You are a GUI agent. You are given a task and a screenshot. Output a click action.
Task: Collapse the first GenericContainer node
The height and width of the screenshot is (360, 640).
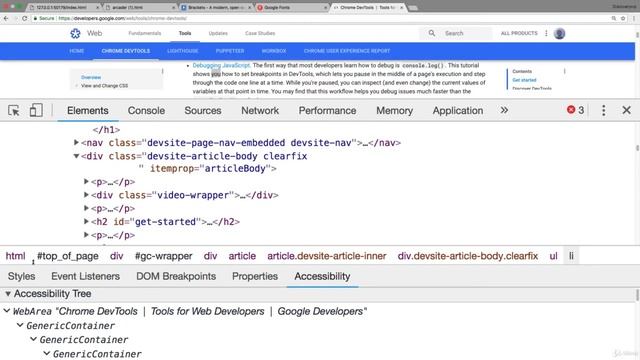(x=20, y=325)
